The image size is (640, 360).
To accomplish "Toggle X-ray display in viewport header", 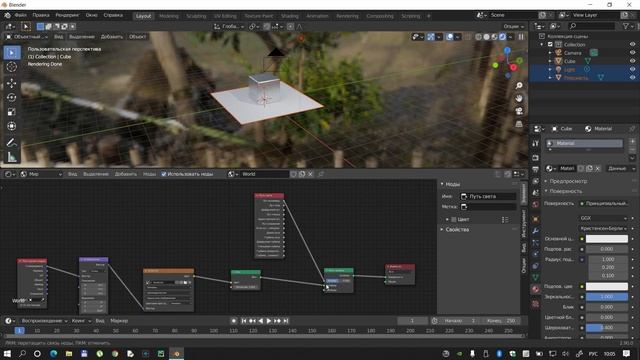I will tap(468, 37).
